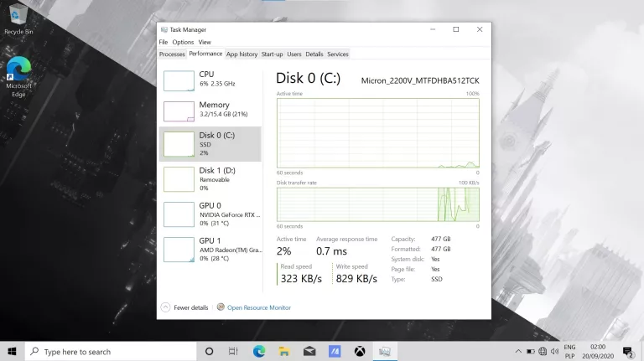Switch to the Processes tab
Image resolution: width=644 pixels, height=361 pixels.
(172, 54)
